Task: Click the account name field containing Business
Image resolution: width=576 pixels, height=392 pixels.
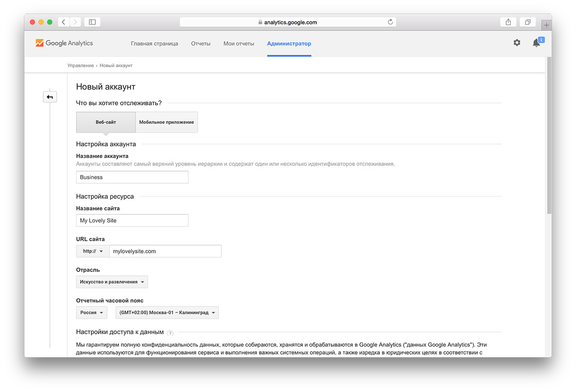Action: click(132, 177)
